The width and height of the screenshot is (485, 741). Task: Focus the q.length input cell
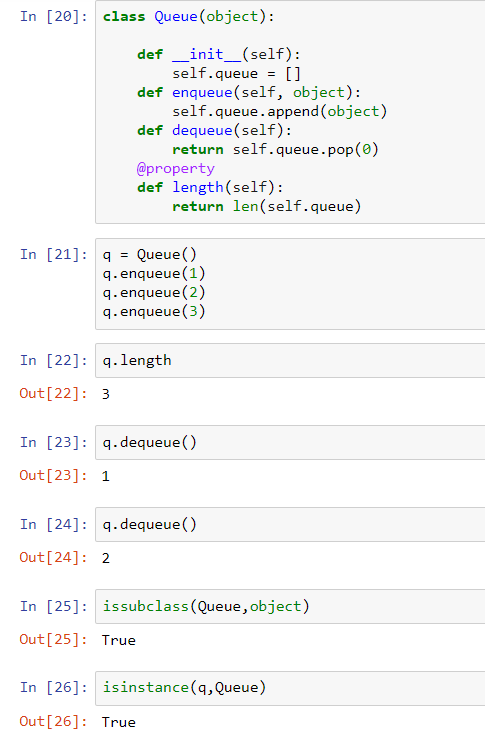pos(290,361)
